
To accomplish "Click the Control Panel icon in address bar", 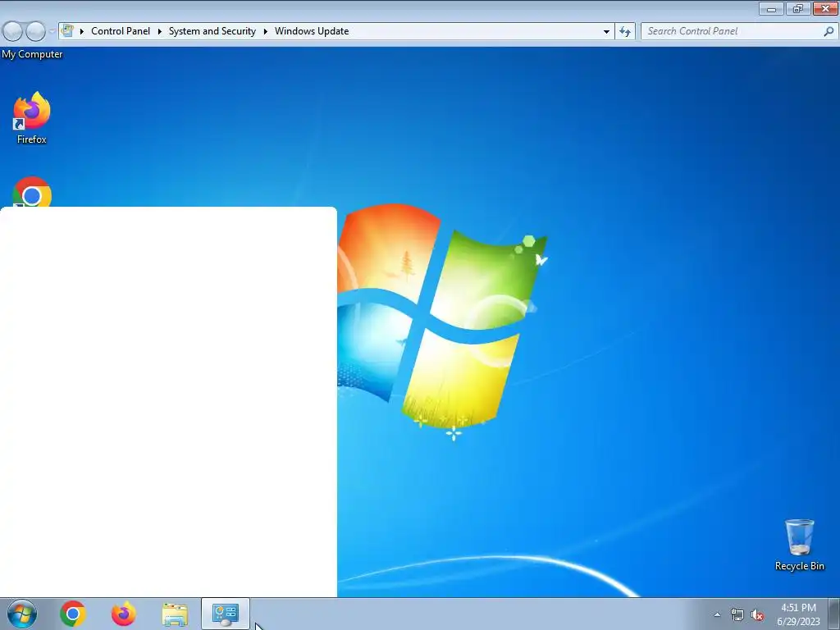I will coord(67,30).
